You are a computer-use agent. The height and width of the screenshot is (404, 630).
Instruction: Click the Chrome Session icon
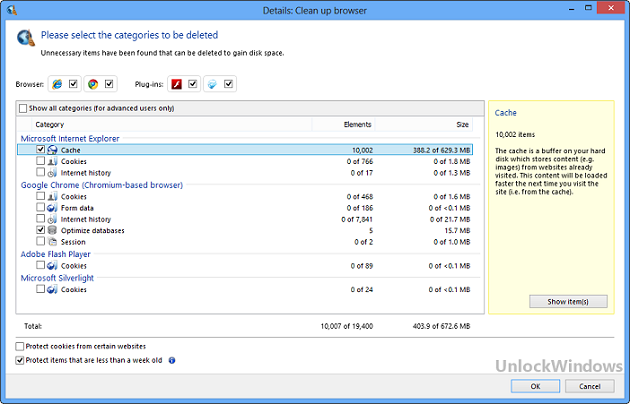click(52, 242)
